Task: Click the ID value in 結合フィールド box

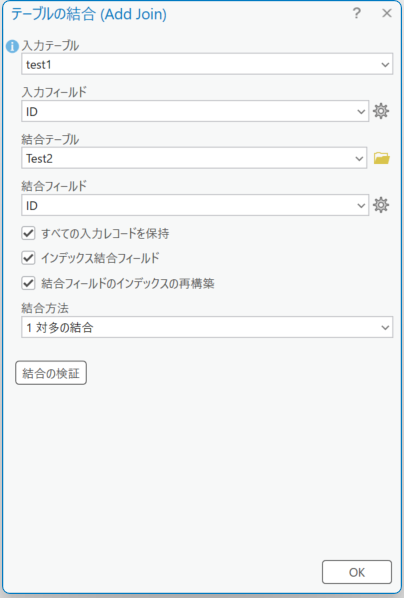Action: [x=32, y=206]
